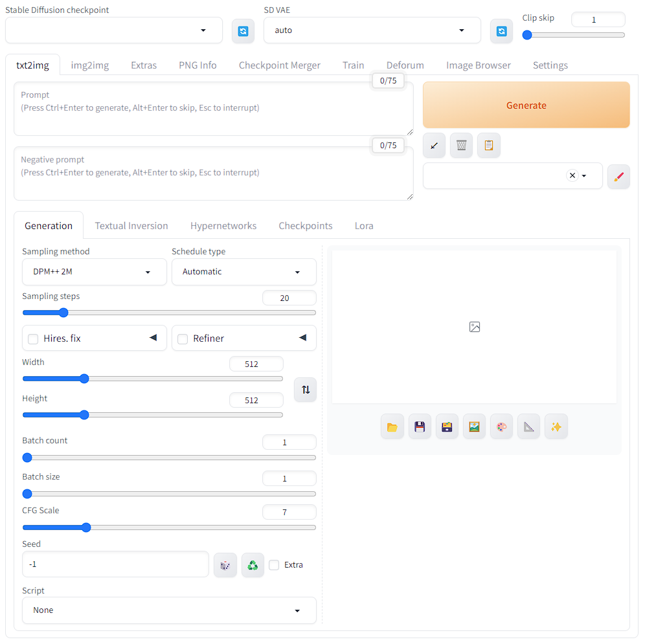Click the pencil edit styles icon
The width and height of the screenshot is (645, 644).
click(618, 176)
